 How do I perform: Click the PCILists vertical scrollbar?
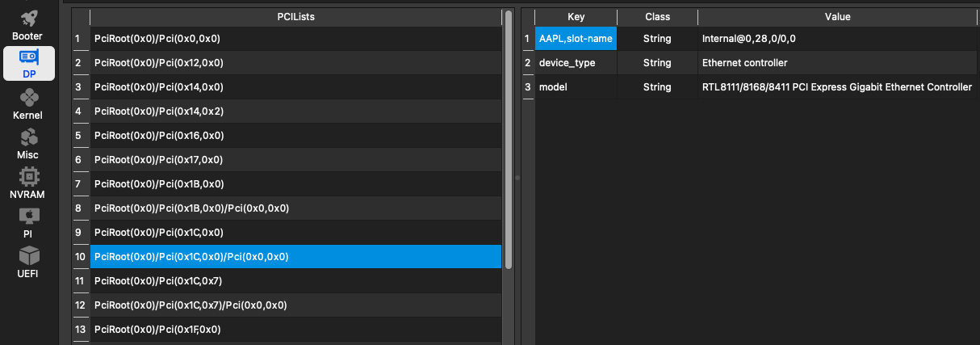pos(508,162)
